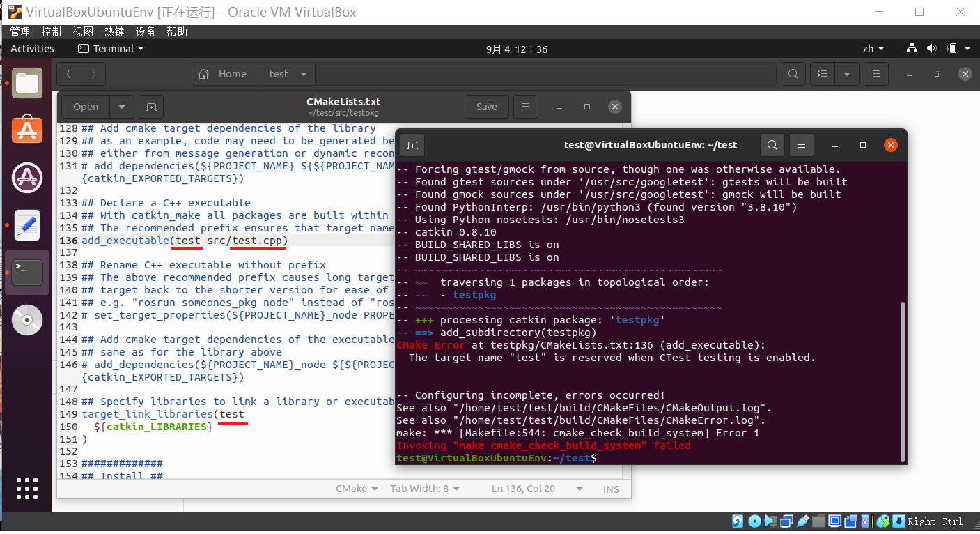Launch Ubuntu Software from the dock
The height and width of the screenshot is (534, 980).
pos(27,130)
